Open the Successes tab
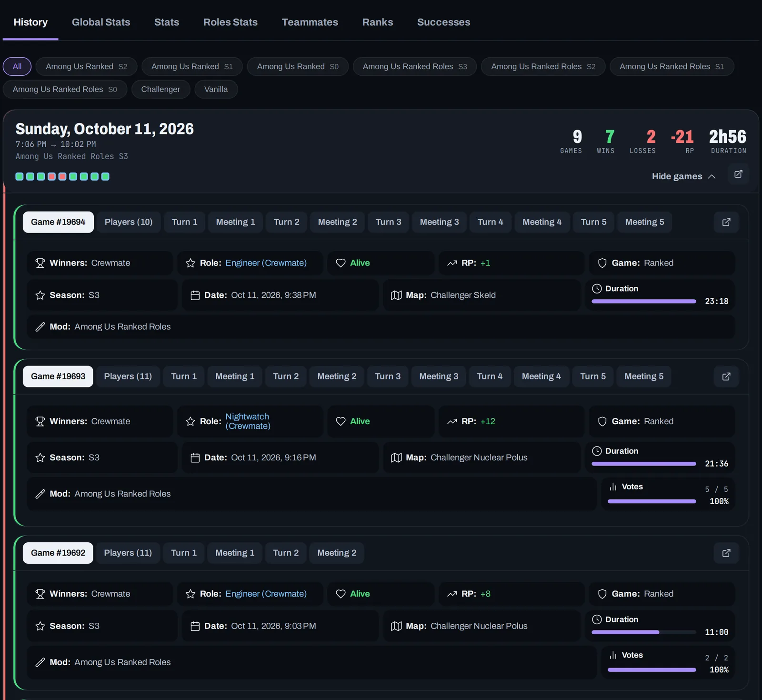 tap(443, 22)
